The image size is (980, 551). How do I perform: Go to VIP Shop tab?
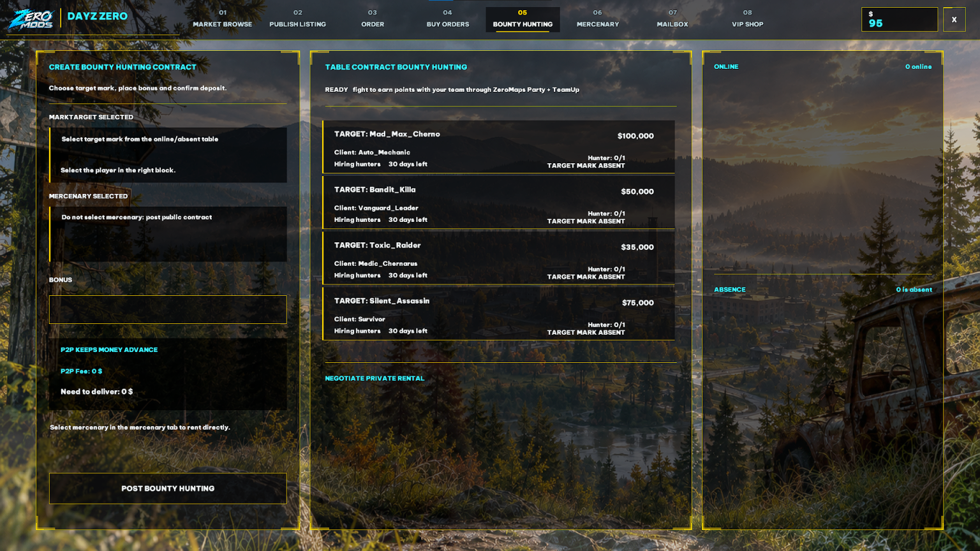(748, 19)
